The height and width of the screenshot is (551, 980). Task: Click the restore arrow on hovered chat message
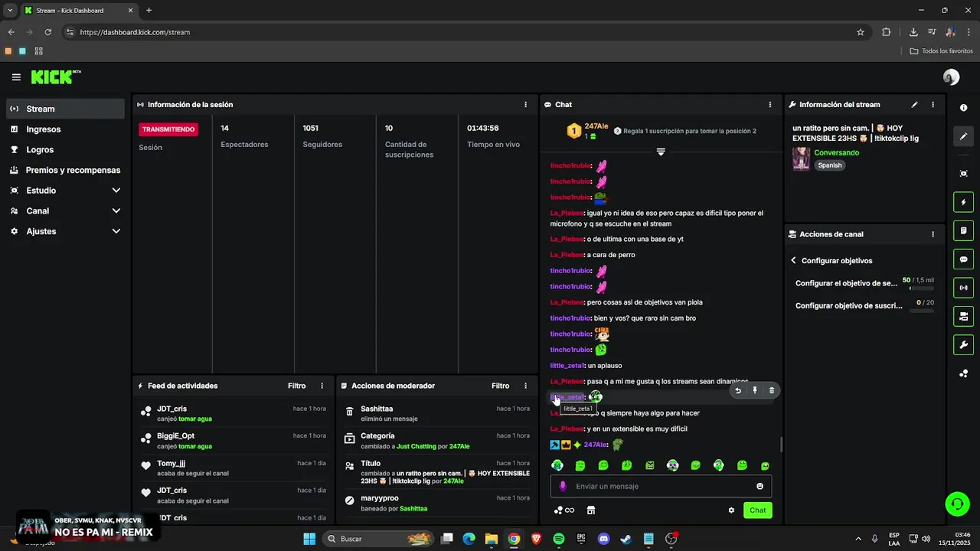pos(738,390)
